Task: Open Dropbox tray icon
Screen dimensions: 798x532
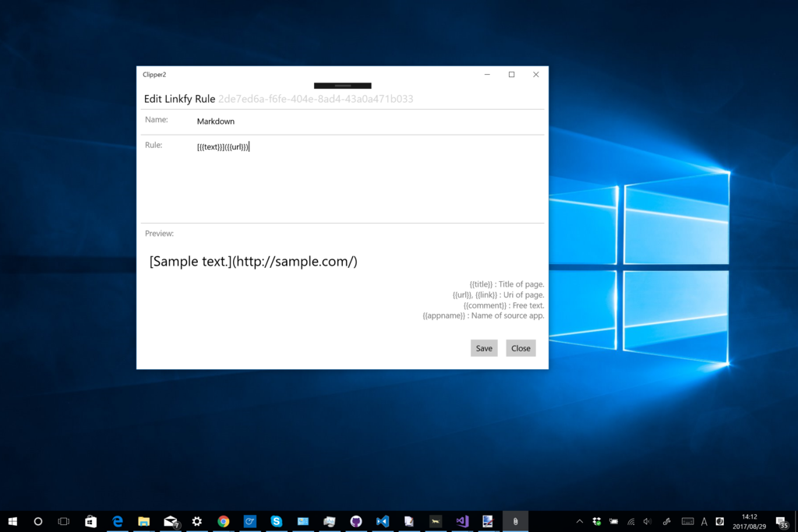Action: point(597,521)
